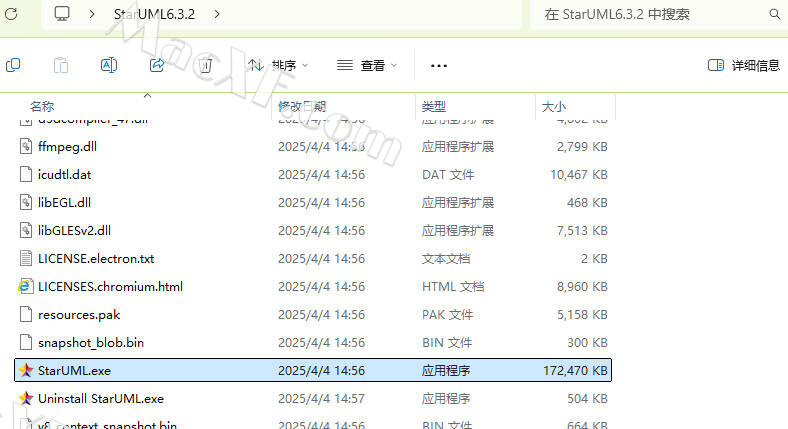
Task: Open the three-dot more options menu
Action: [439, 65]
